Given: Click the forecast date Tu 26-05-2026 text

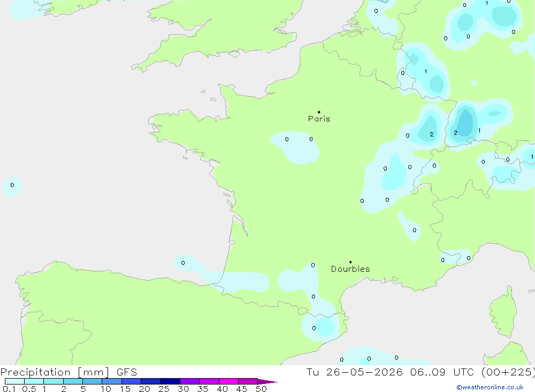Looking at the screenshot, I should click(354, 372).
